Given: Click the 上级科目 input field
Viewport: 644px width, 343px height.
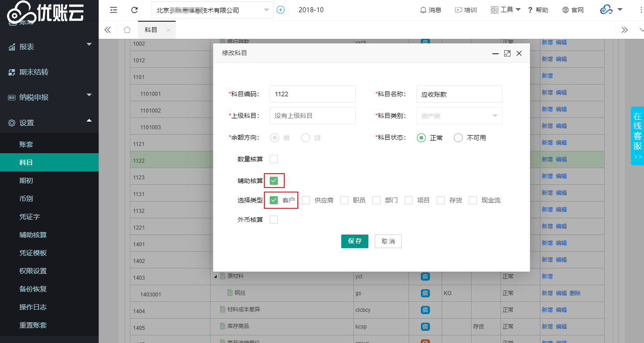Looking at the screenshot, I should pos(312,116).
